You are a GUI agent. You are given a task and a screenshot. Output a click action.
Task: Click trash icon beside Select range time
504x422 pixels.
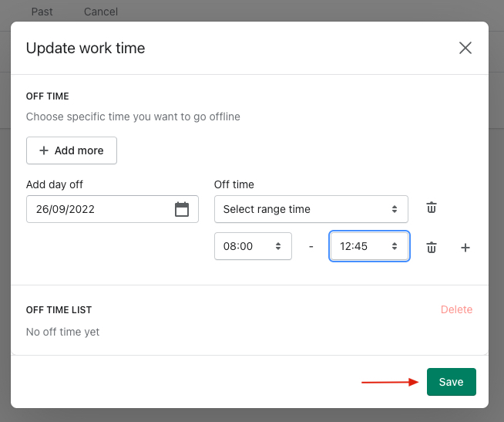tap(432, 208)
